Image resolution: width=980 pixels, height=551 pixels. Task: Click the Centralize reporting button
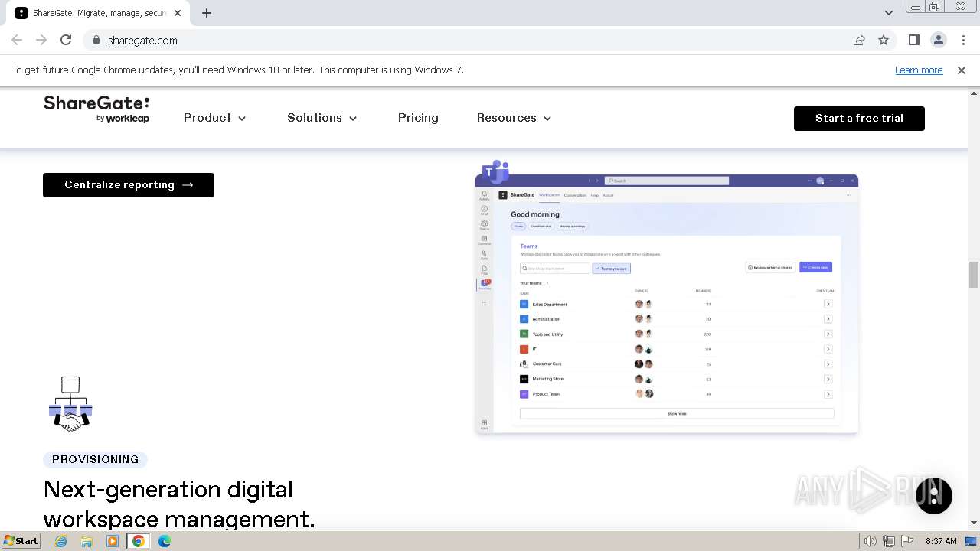(x=129, y=185)
